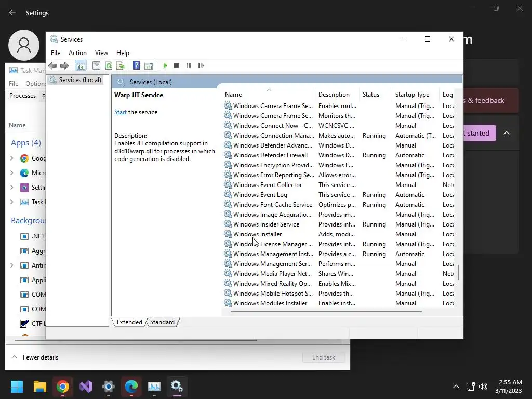The image size is (532, 399).
Task: Select the Windows Event Collector service
Action: pyautogui.click(x=338, y=185)
